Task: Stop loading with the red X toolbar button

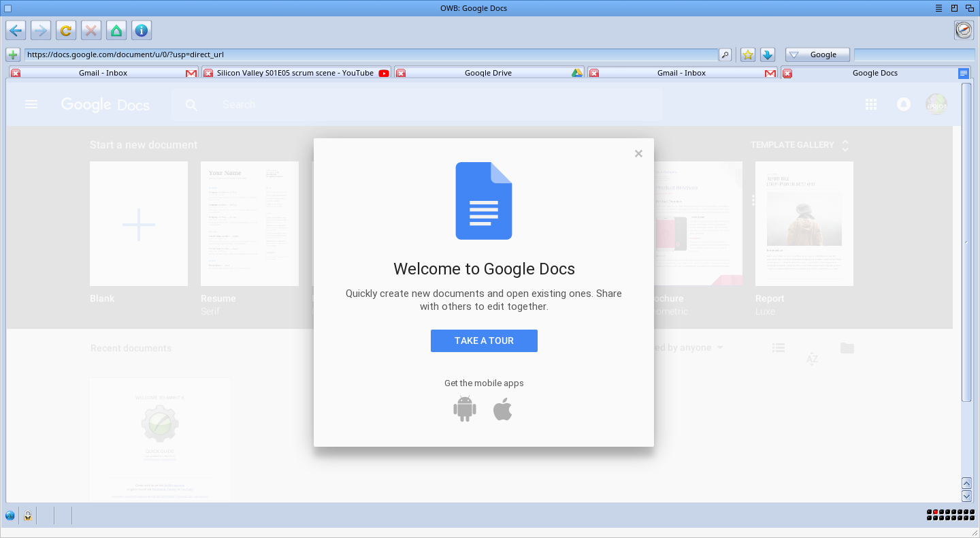Action: 91,30
